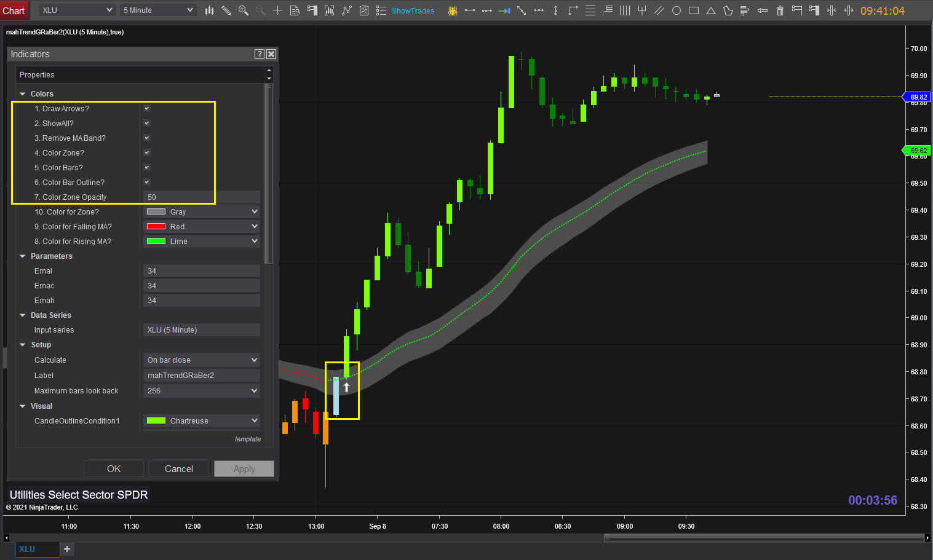Select the triangle drawing tool
Screen dimensions: 933x560
(x=711, y=10)
